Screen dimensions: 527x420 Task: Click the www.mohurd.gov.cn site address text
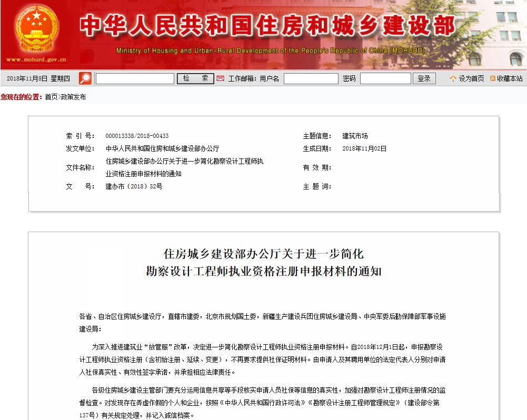[36, 60]
